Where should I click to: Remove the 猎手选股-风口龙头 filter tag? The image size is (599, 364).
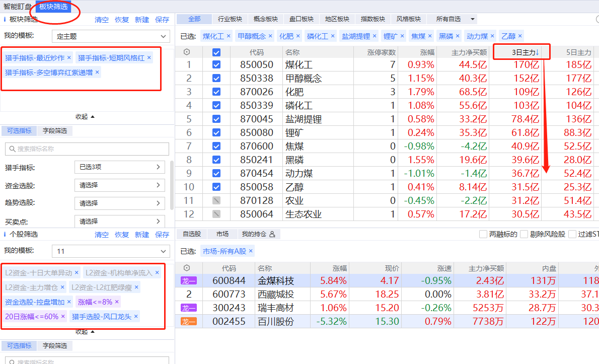[x=135, y=317]
